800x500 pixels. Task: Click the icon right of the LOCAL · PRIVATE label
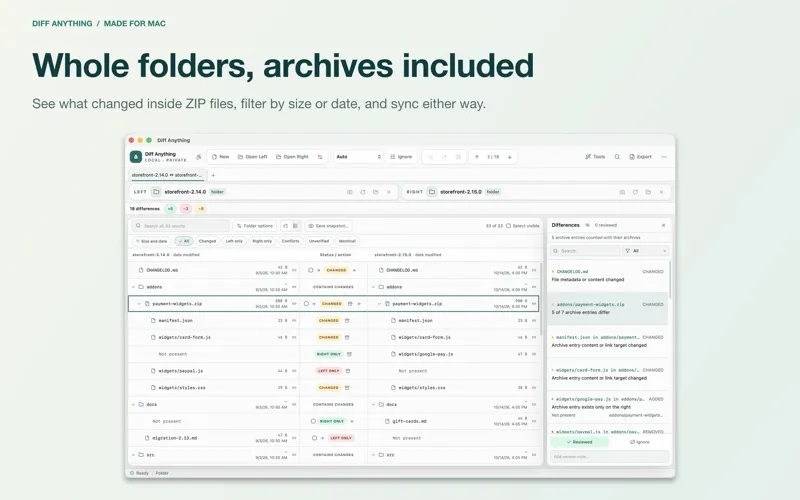click(x=198, y=157)
